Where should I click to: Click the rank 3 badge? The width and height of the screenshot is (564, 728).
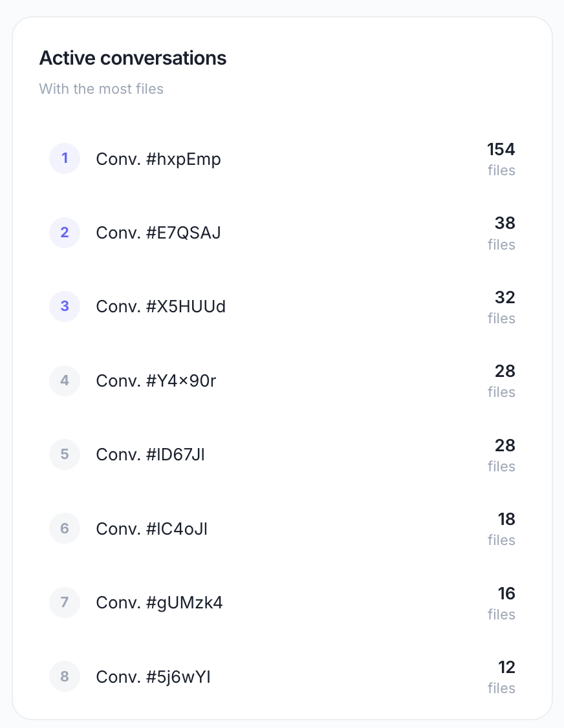(x=65, y=306)
